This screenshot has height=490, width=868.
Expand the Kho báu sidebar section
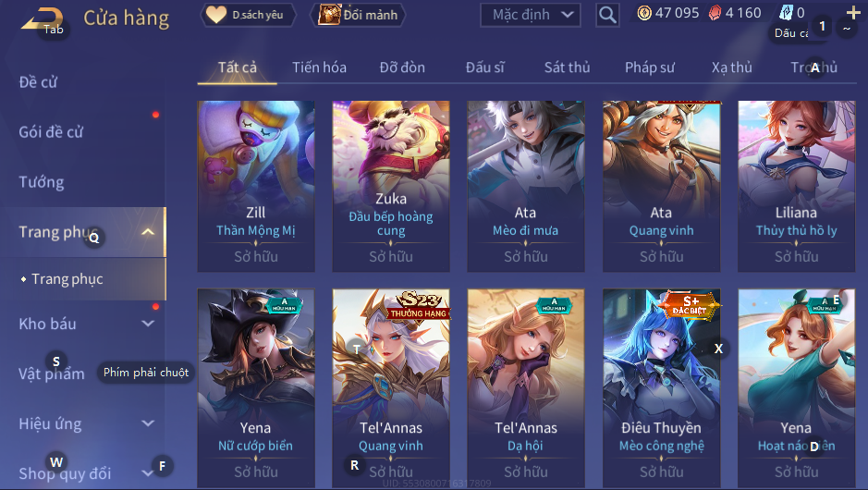click(148, 324)
